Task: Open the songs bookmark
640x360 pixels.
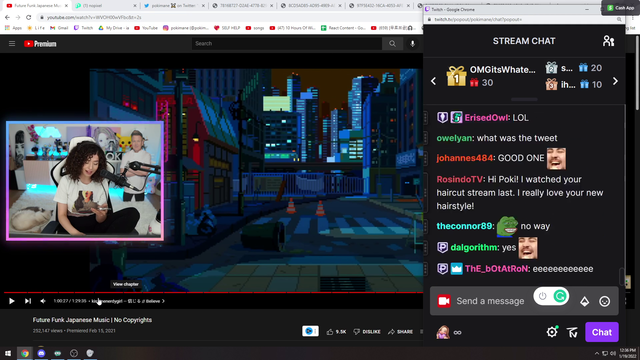Action: point(255,28)
